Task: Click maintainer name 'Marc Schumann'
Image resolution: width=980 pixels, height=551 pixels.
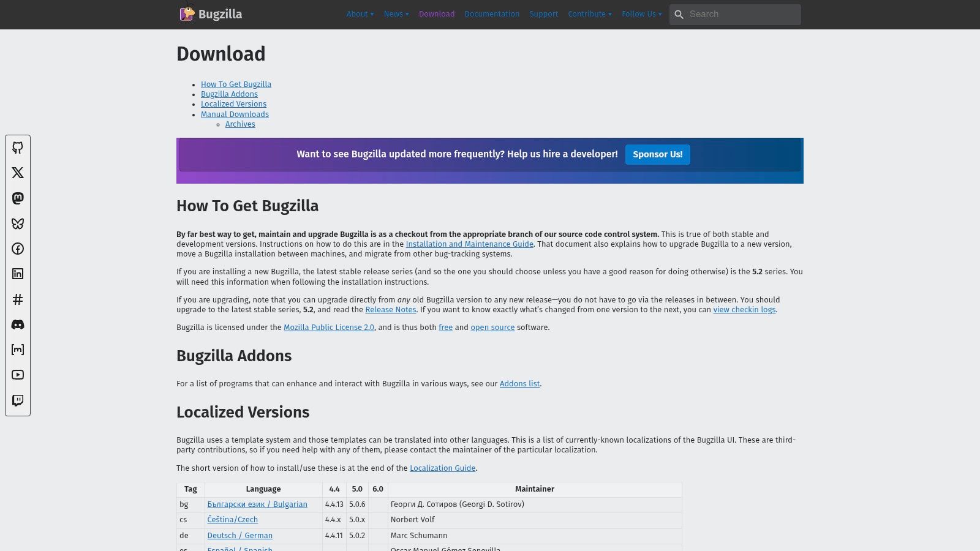Action: pyautogui.click(x=419, y=536)
